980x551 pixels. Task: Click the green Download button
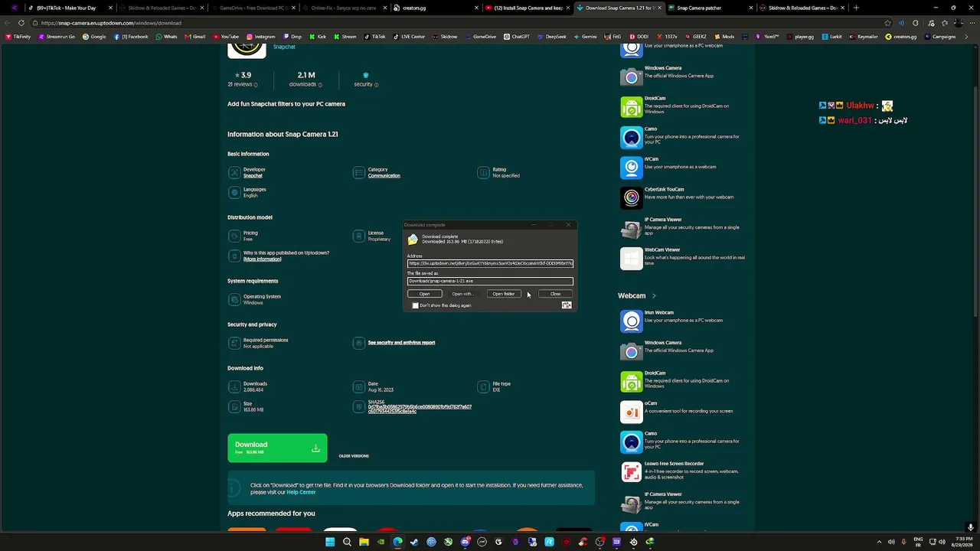tap(277, 448)
